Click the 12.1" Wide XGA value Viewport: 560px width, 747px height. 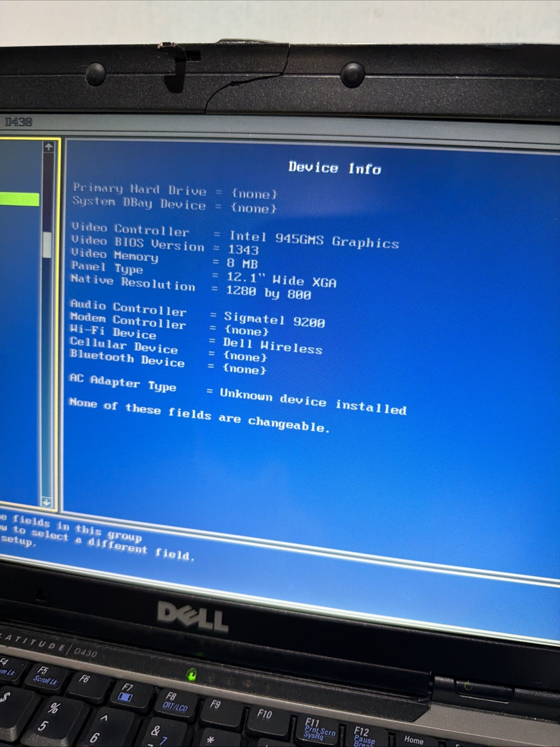pyautogui.click(x=281, y=279)
